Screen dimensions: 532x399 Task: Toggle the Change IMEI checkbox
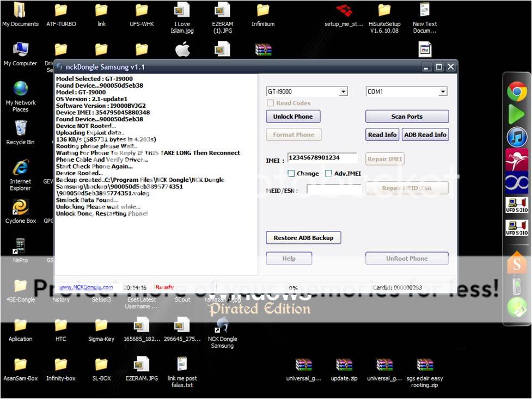[291, 174]
